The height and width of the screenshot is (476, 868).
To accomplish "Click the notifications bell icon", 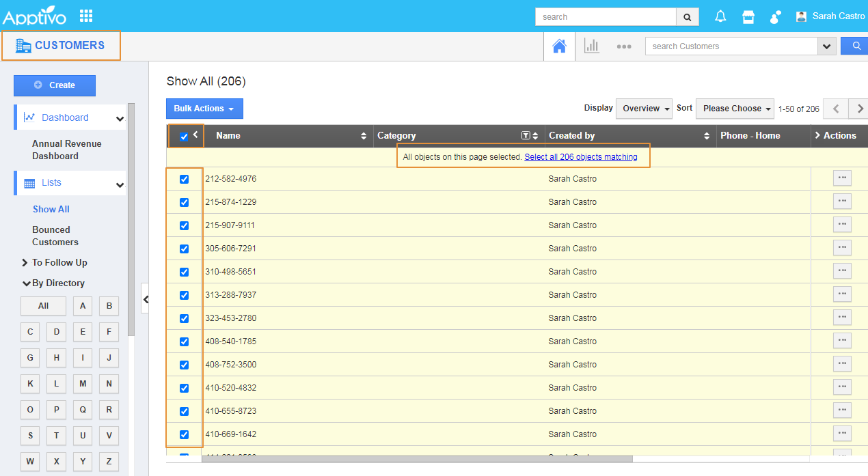I will click(720, 16).
